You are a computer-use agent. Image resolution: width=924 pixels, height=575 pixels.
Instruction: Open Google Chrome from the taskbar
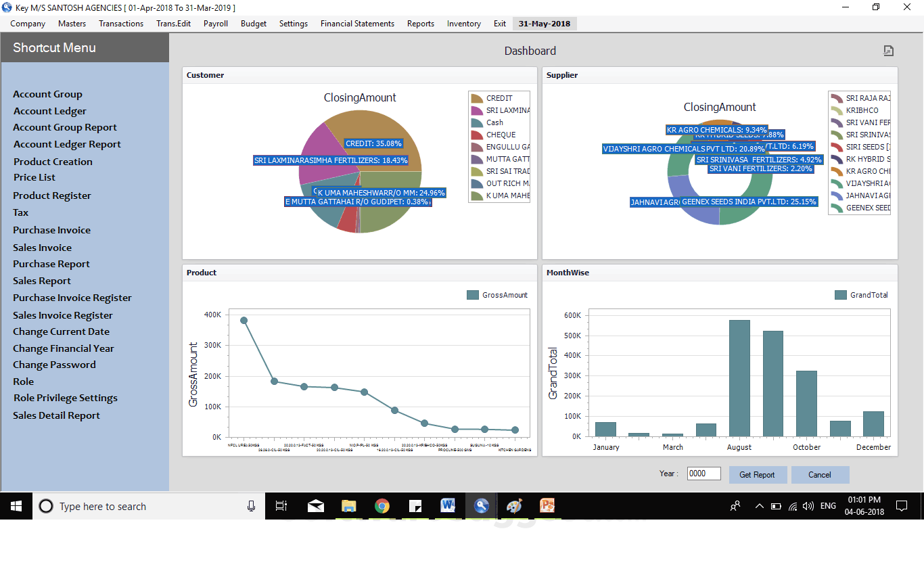pos(382,506)
